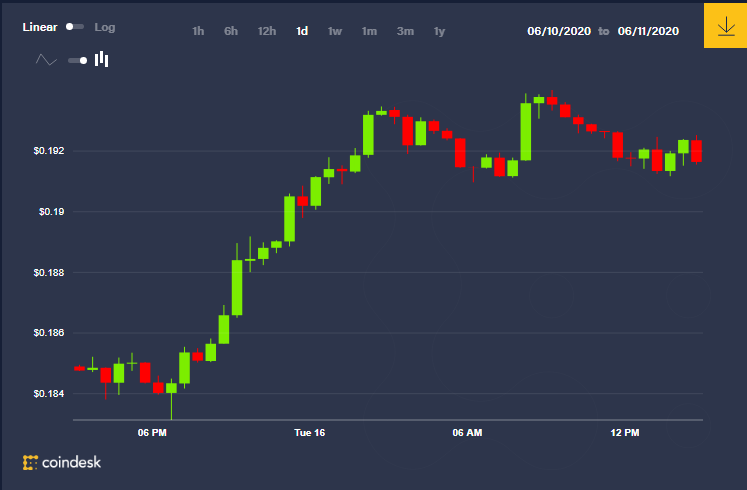Select the 1d time range

coord(302,31)
